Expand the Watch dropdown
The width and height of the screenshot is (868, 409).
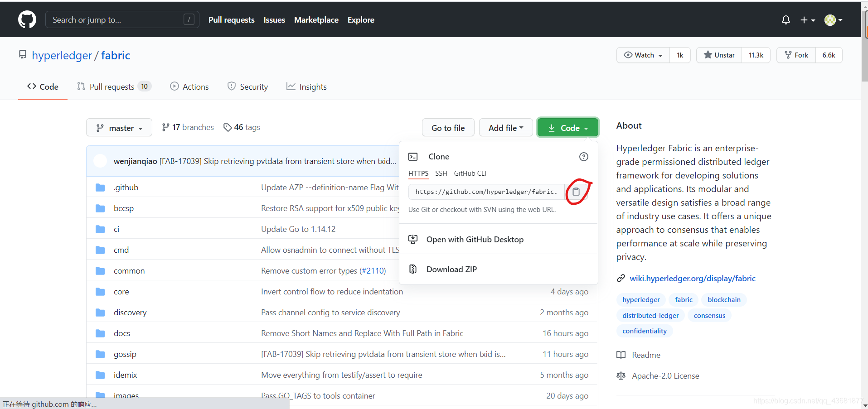(x=643, y=55)
